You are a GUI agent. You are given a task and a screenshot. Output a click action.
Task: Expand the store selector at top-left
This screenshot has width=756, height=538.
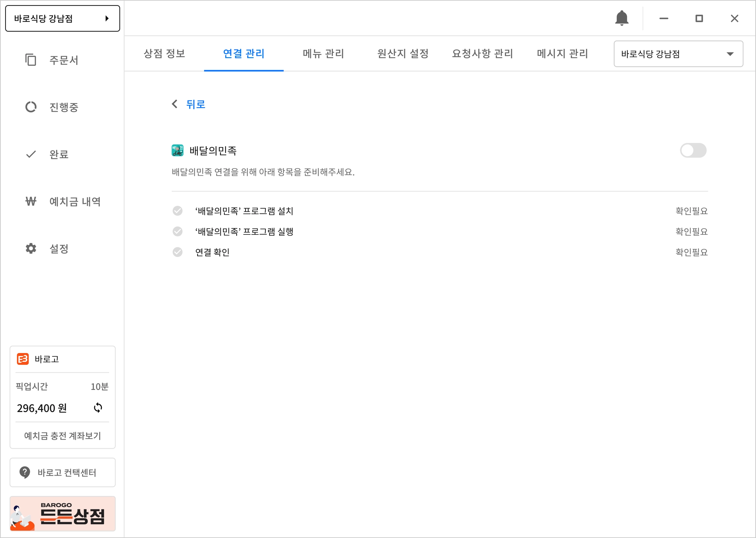[62, 18]
